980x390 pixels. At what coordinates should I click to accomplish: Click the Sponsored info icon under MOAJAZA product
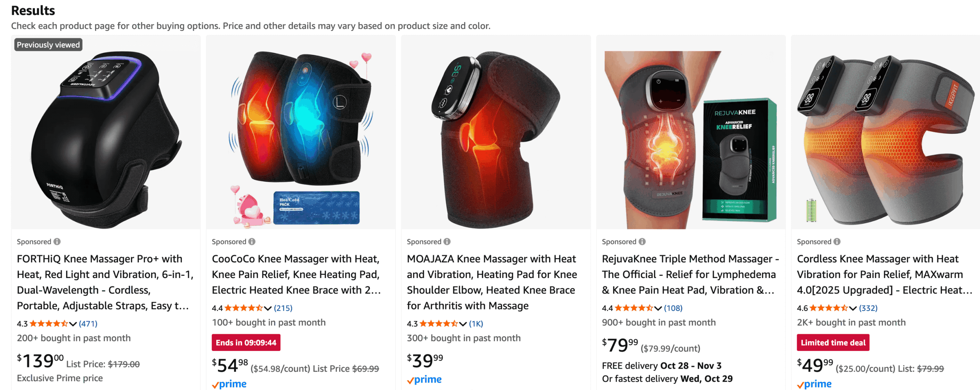click(447, 242)
